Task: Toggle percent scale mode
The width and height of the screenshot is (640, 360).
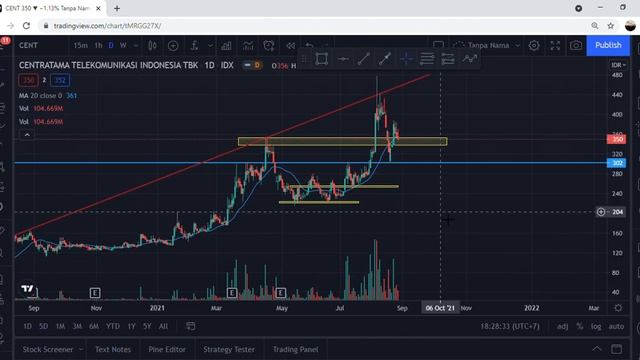Action: [580, 327]
